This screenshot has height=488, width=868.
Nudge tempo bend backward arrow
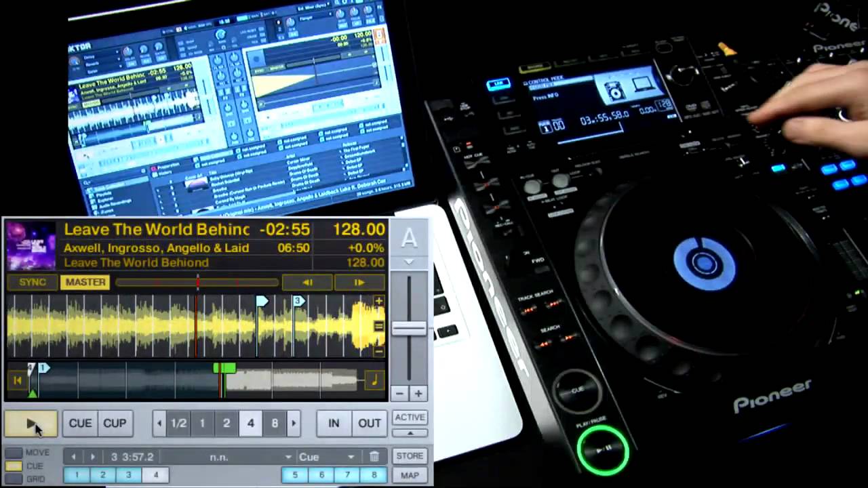click(x=307, y=282)
